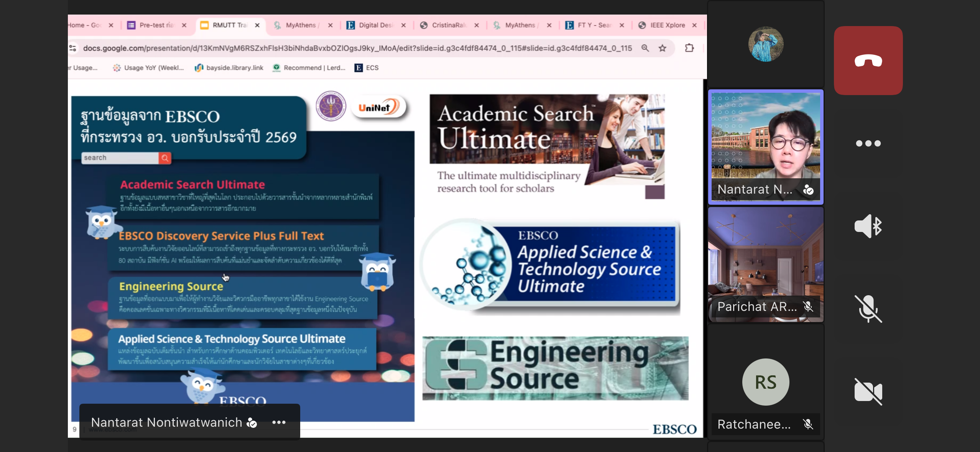Click the site settings icon before URL
Screen dimensions: 980x452
[x=73, y=48]
